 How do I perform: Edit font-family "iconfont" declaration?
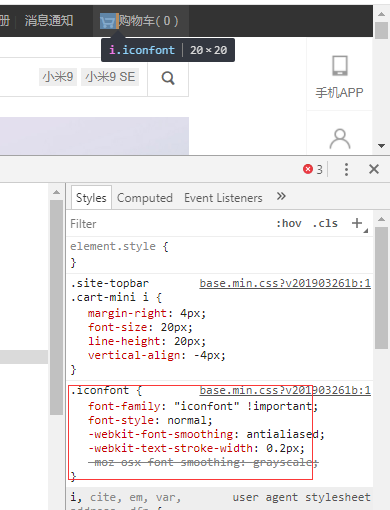click(x=203, y=406)
